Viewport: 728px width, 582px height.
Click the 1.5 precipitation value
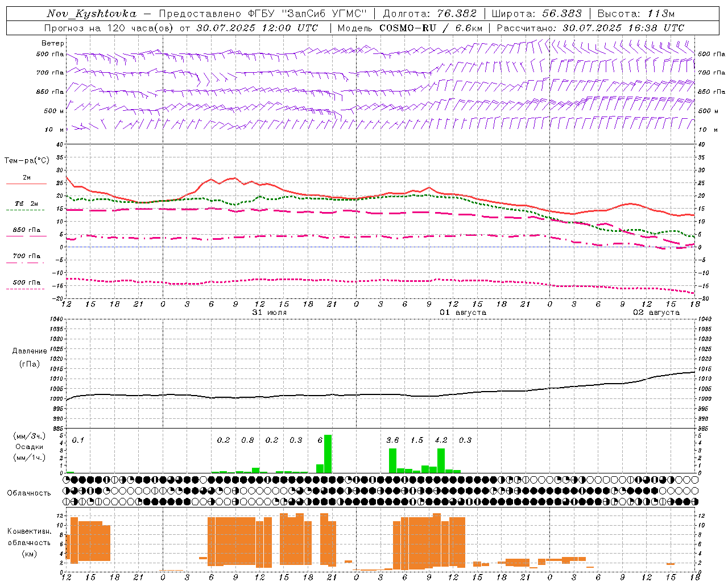[417, 440]
